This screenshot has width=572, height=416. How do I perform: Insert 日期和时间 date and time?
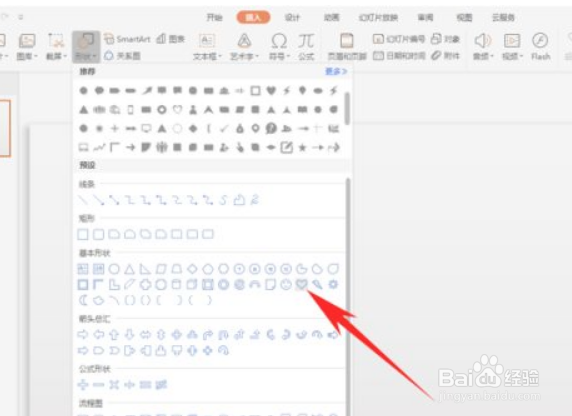(x=399, y=56)
